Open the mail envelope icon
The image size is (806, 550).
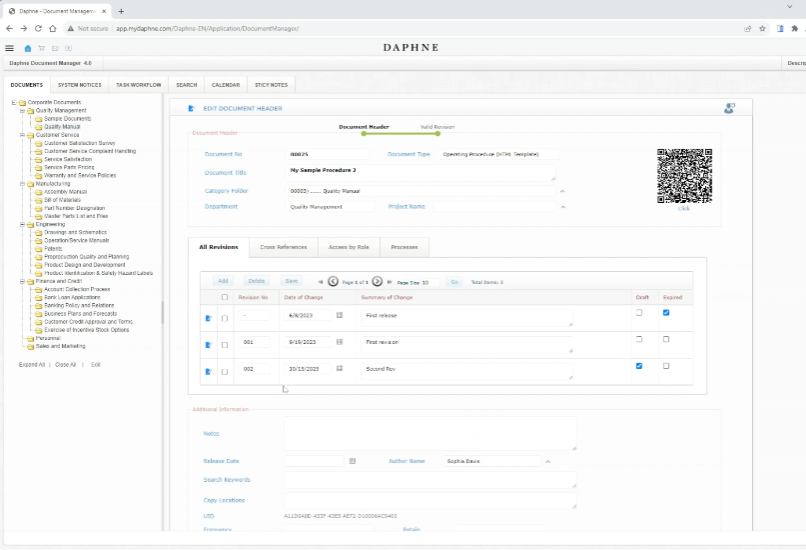55,48
